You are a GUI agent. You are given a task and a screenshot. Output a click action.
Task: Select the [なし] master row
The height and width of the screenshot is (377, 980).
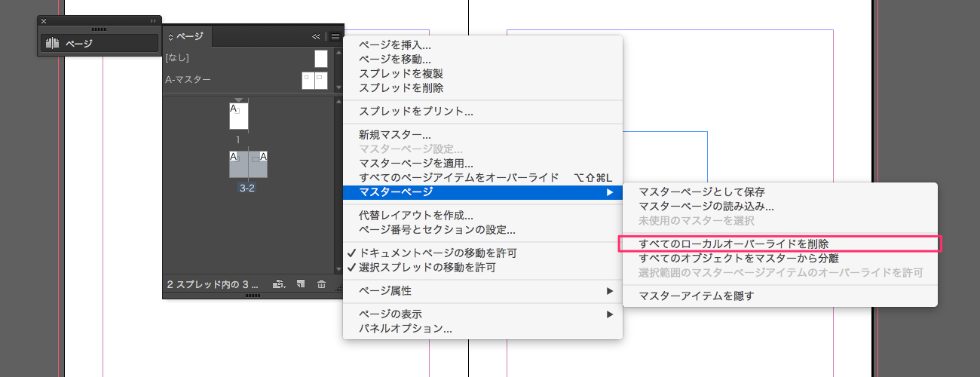[247, 58]
